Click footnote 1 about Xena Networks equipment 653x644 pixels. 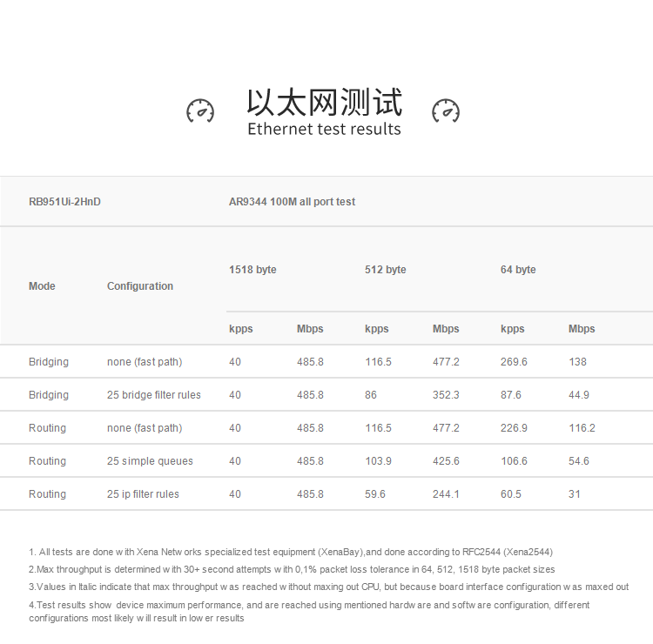coord(291,552)
